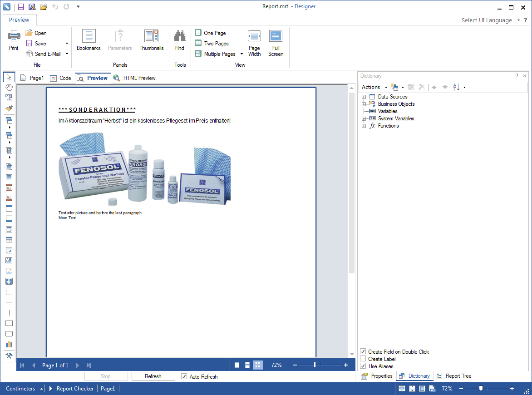The height and width of the screenshot is (395, 532).
Task: Select the Preview ribbon tab
Action: pos(20,20)
